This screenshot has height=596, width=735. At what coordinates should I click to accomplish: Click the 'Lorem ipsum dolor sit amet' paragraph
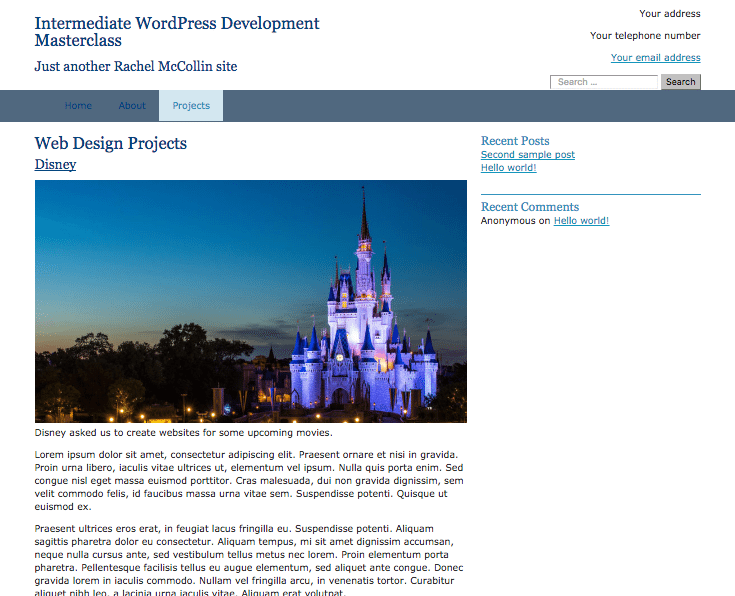[x=248, y=480]
